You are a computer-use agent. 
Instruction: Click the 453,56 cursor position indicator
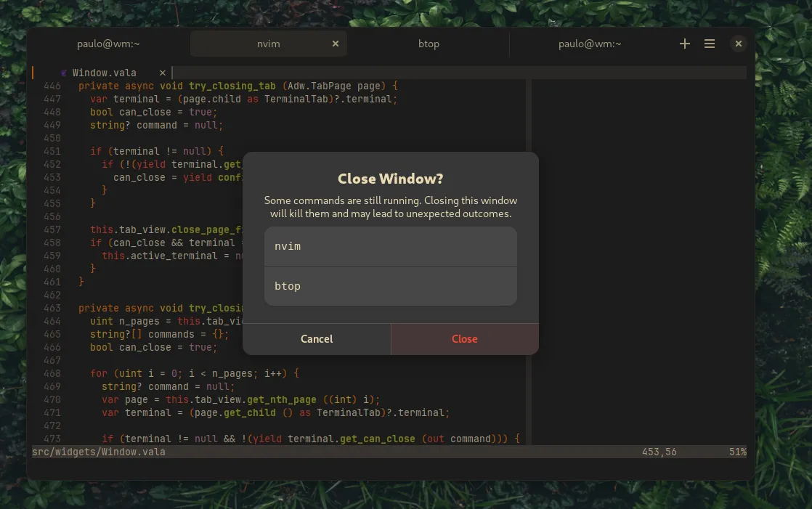659,452
